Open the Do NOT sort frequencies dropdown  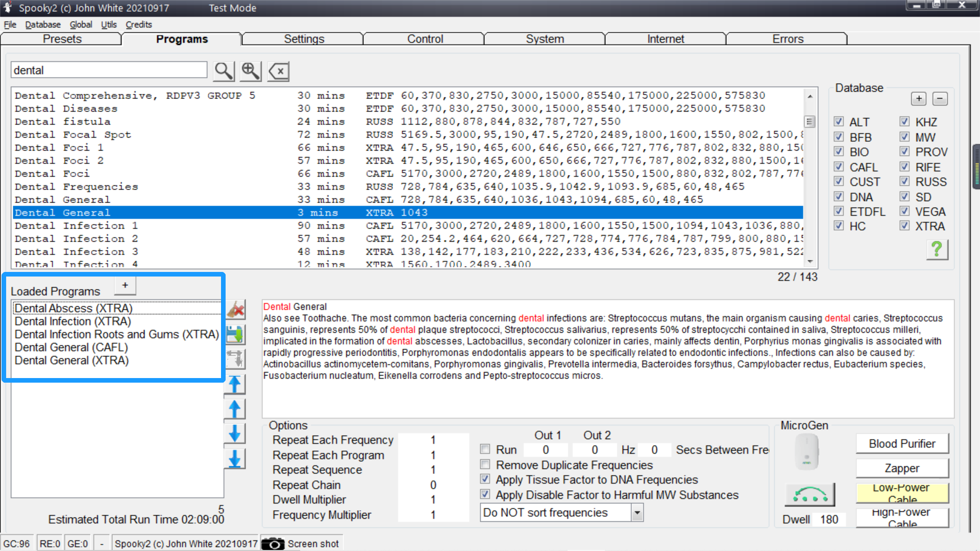[637, 513]
